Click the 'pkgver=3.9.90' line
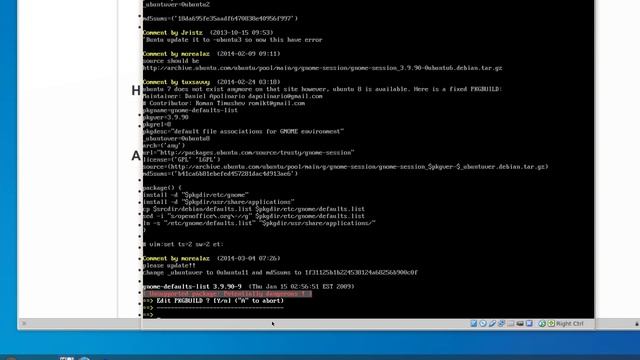Screen dimensions: 640x360 pyautogui.click(x=166, y=118)
